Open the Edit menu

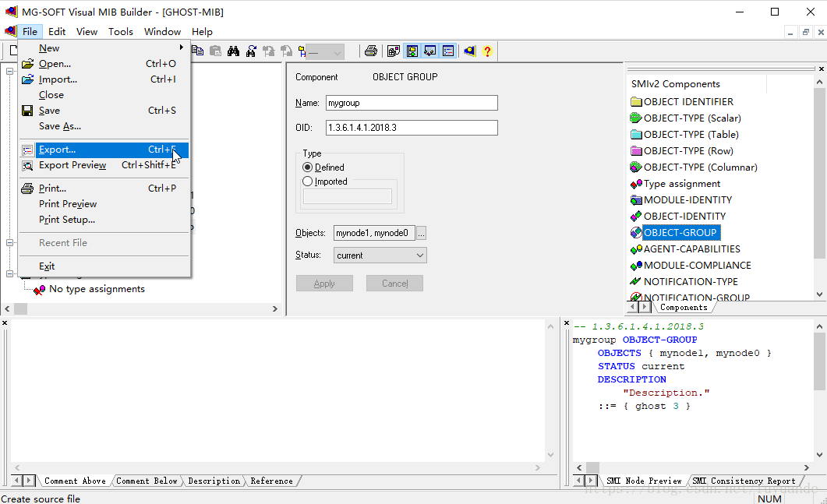57,32
